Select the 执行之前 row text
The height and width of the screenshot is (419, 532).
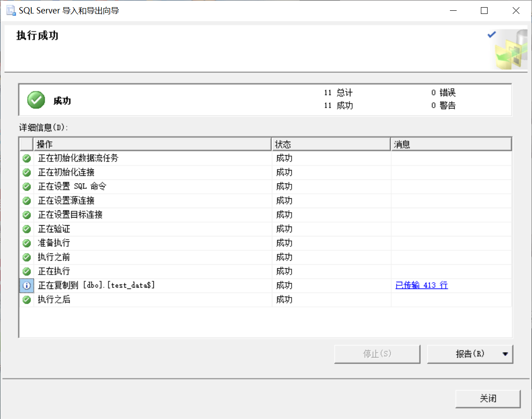54,257
